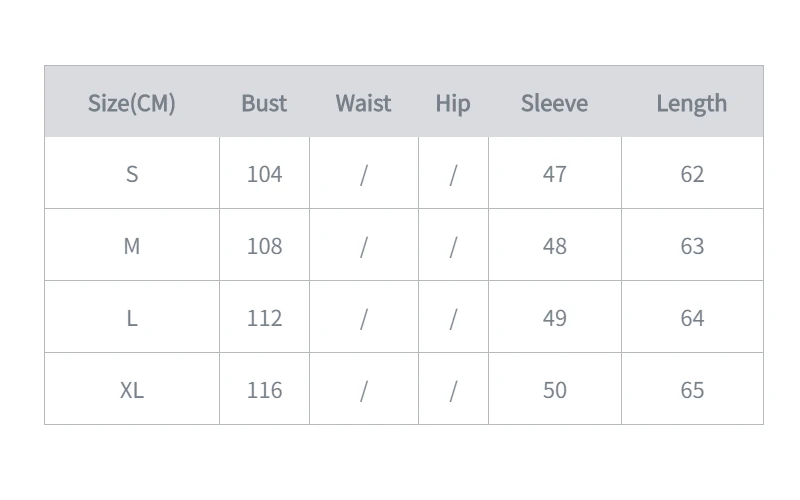
Task: Click the sleeve value 47
Action: point(555,174)
